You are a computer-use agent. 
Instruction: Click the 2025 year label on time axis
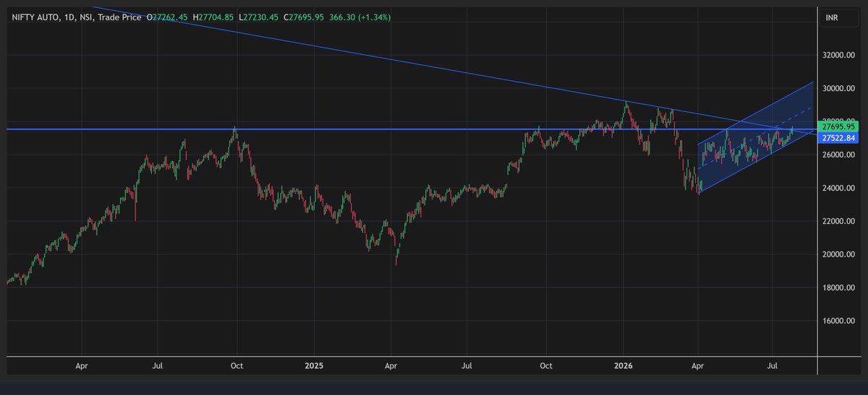315,366
